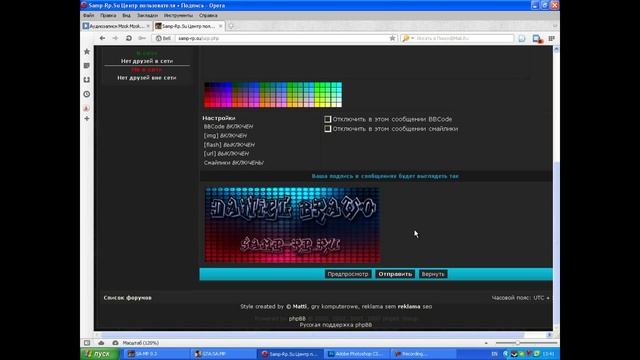Switch to Adobe Photoshop taskbar item

356,354
